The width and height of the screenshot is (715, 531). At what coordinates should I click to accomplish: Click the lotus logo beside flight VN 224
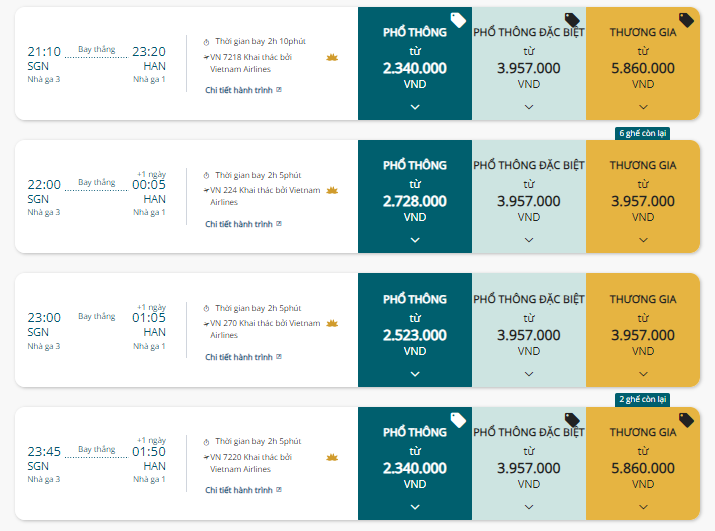pos(332,190)
